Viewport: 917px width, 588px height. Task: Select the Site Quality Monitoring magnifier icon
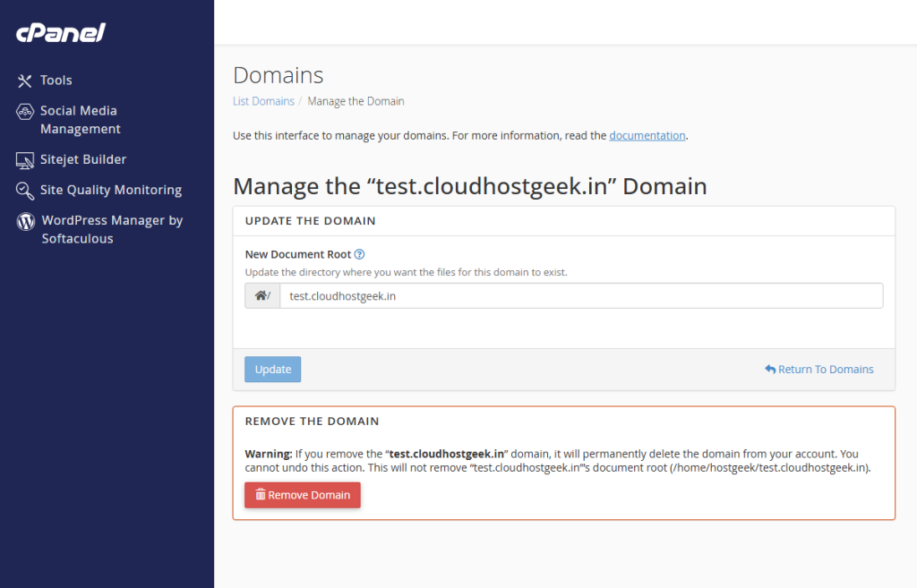[x=24, y=190]
